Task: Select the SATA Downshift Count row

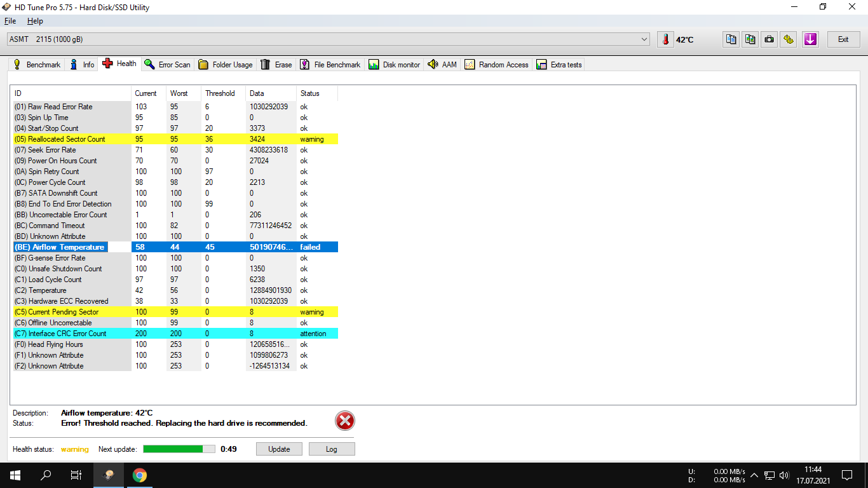Action: click(175, 193)
